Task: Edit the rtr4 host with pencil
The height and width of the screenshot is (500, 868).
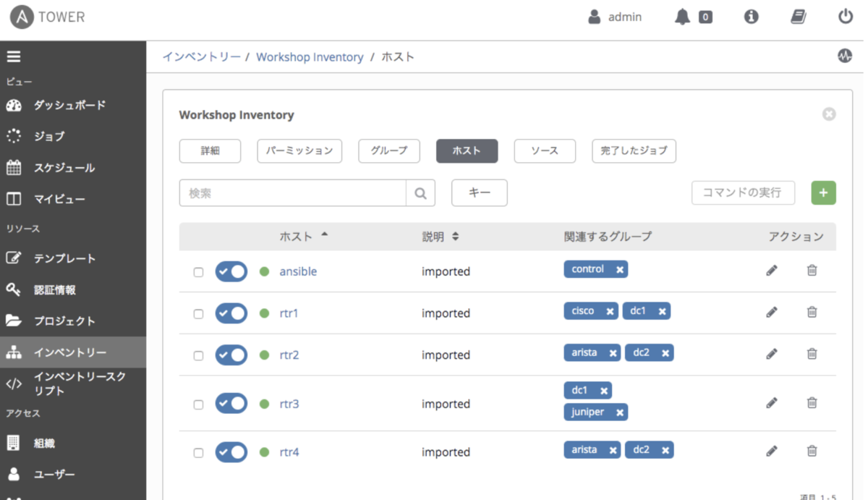Action: [x=772, y=450]
